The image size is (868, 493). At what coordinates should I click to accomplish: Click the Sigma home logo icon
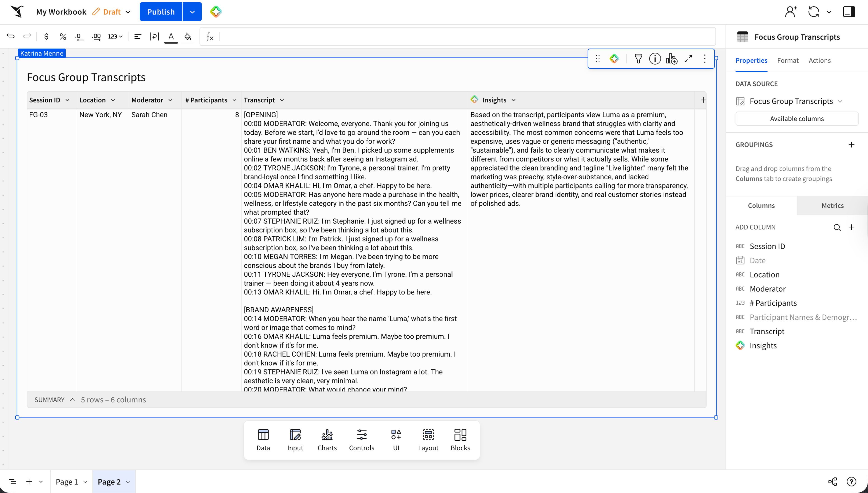pyautogui.click(x=17, y=12)
